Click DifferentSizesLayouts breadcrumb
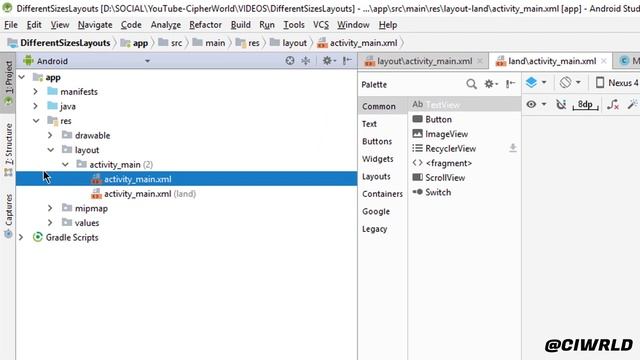 pyautogui.click(x=60, y=43)
